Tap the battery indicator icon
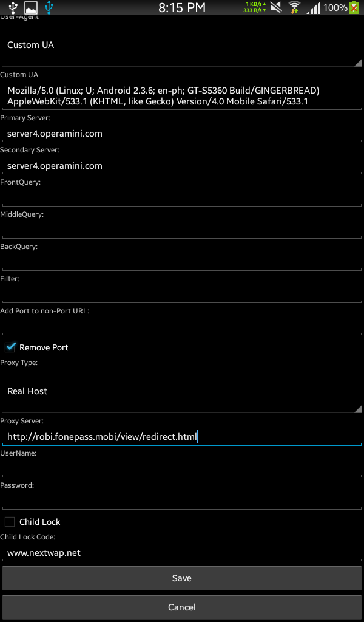The width and height of the screenshot is (364, 622). 354,7
